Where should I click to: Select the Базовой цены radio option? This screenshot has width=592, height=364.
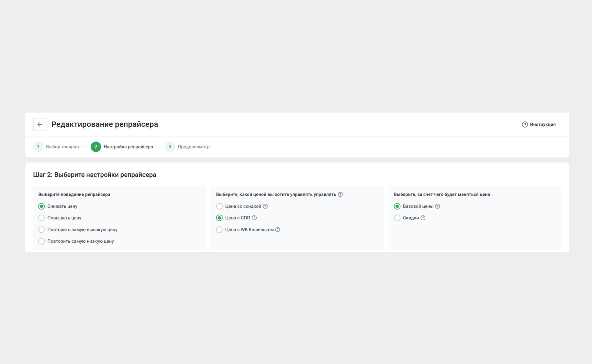(397, 206)
